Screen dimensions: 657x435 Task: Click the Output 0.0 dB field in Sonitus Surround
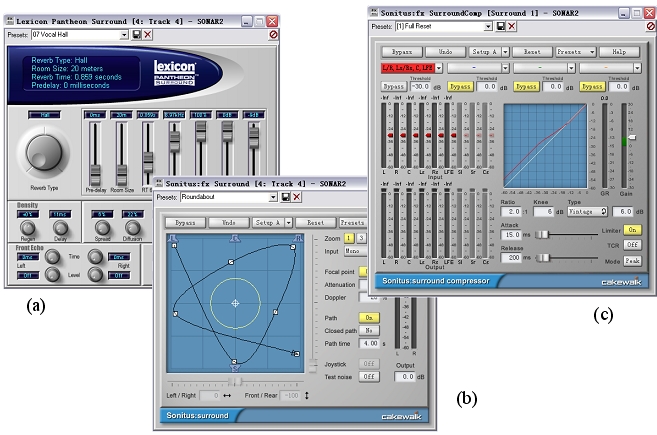tap(405, 377)
